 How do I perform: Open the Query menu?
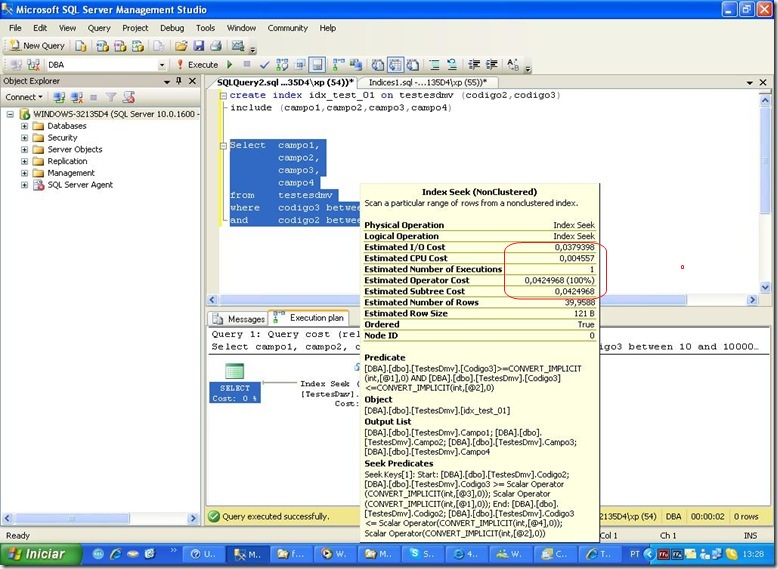(98, 28)
